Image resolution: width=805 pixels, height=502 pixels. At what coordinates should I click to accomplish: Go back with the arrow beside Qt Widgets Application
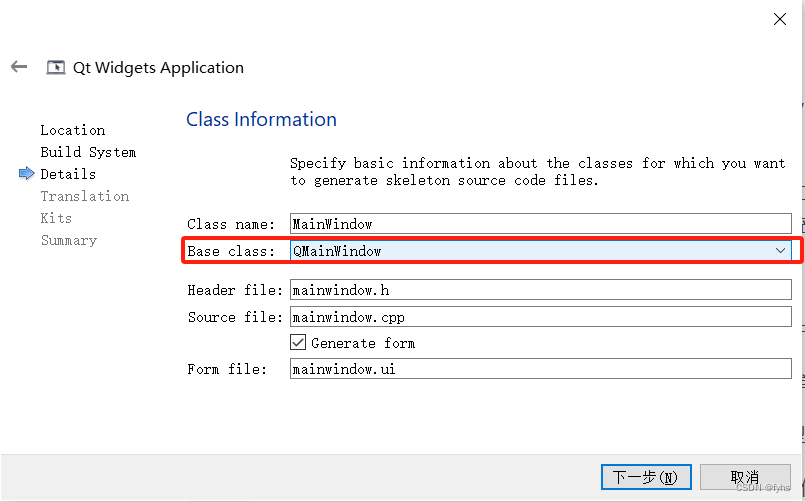pyautogui.click(x=19, y=67)
